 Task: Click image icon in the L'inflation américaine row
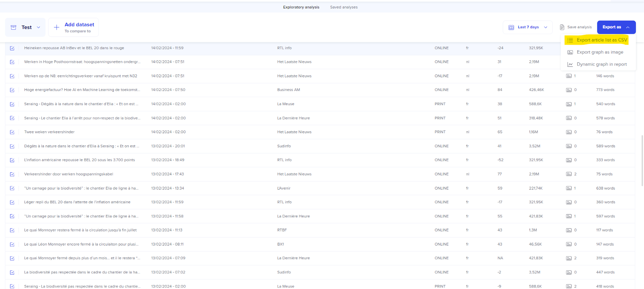click(x=569, y=160)
